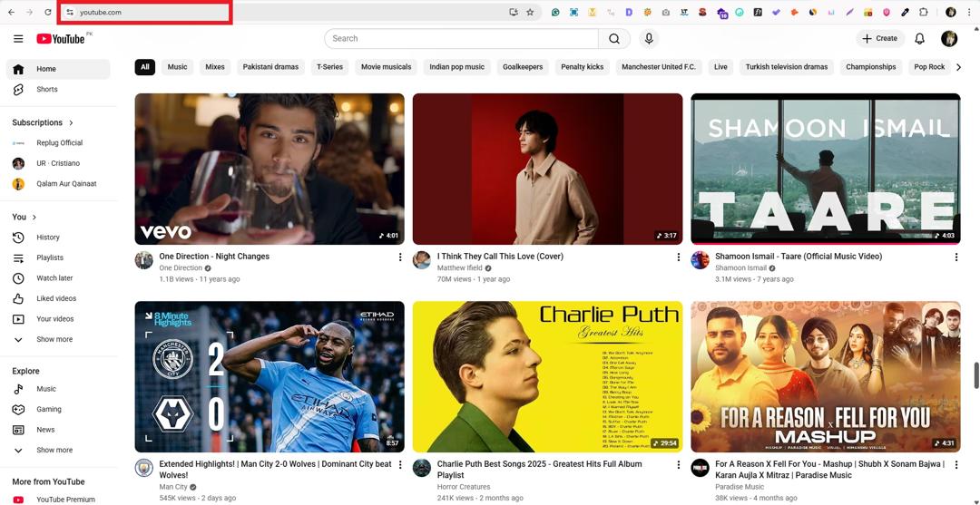Open options for Shamoon Ismail Taare video

pos(955,257)
